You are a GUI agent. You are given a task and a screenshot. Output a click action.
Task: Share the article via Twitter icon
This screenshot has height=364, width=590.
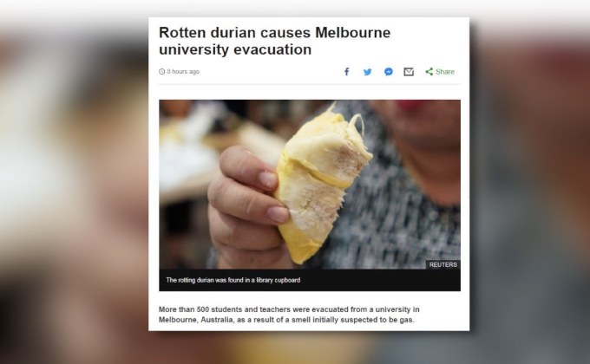(368, 72)
